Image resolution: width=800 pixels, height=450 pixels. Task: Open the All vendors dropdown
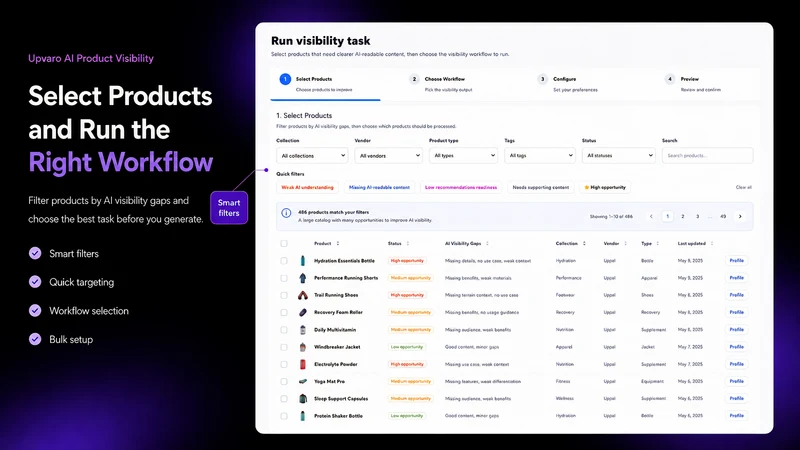point(388,156)
